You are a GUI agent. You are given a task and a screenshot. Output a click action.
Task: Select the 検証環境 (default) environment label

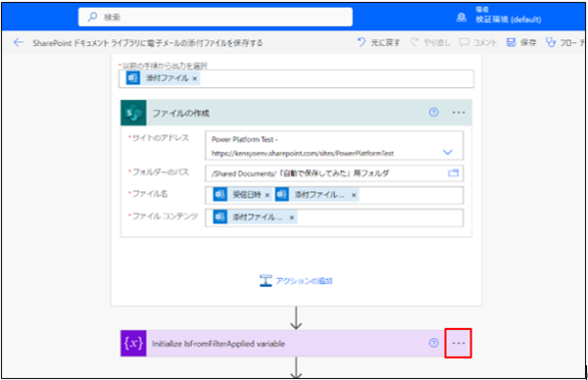click(x=508, y=20)
